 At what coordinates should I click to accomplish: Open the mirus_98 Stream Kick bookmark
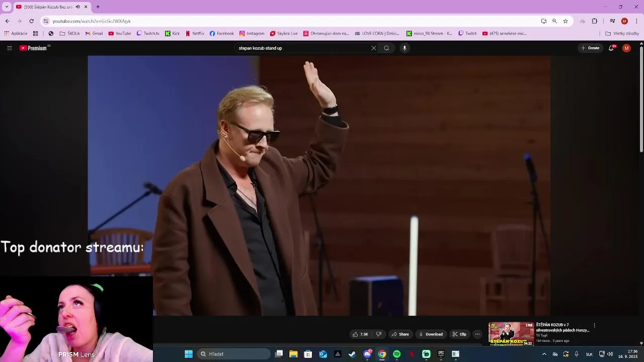click(x=430, y=34)
